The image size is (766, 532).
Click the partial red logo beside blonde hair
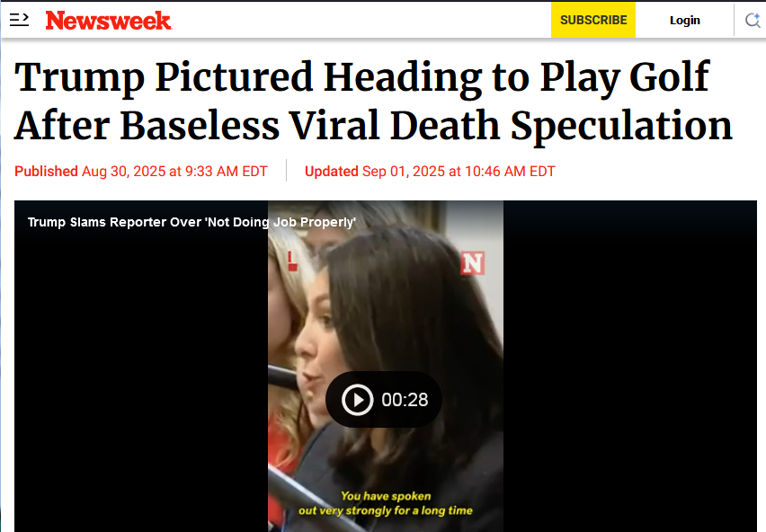pos(292,262)
